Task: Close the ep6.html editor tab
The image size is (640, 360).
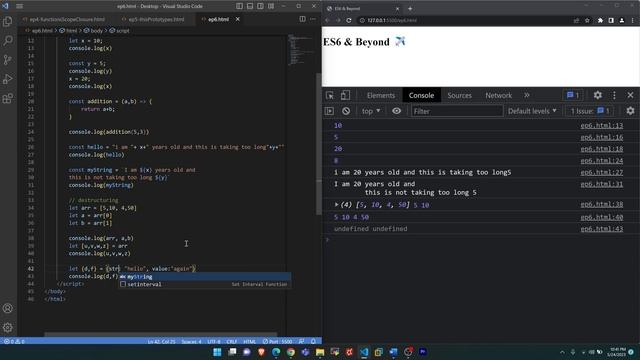Action: coord(238,19)
